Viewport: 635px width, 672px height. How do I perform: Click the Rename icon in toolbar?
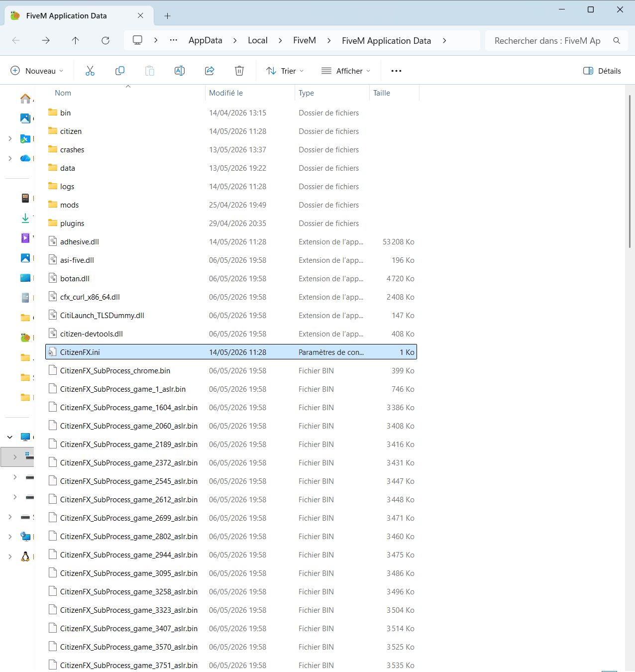[180, 71]
